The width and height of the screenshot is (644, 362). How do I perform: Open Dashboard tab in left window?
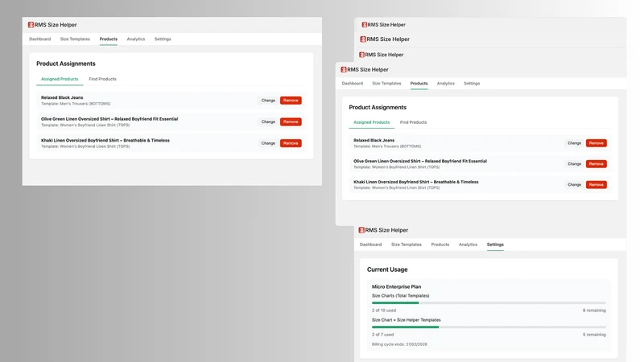39,39
